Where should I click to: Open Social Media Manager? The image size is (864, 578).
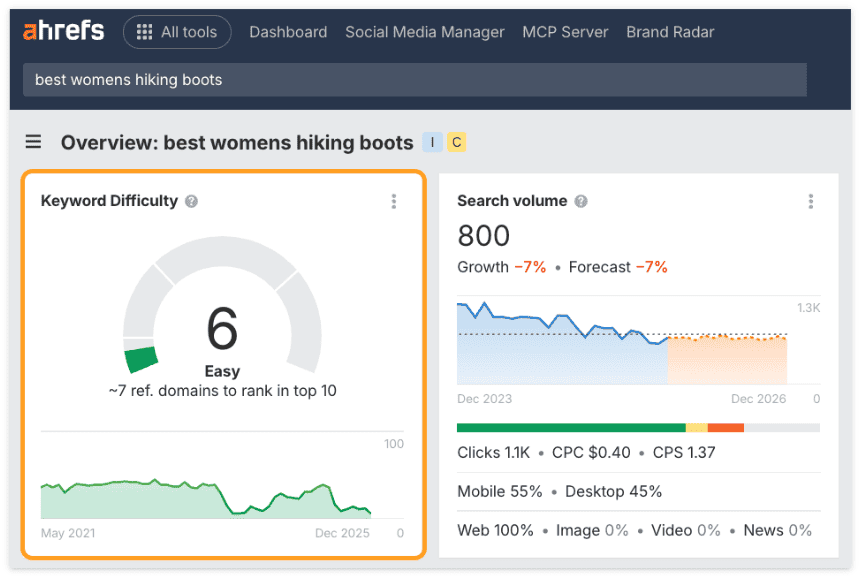[x=425, y=32]
